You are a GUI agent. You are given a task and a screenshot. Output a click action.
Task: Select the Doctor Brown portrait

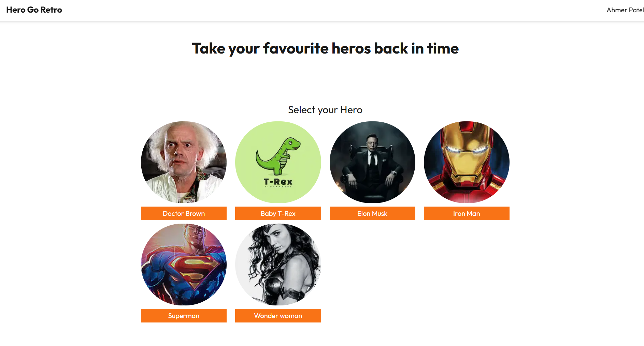(x=184, y=162)
